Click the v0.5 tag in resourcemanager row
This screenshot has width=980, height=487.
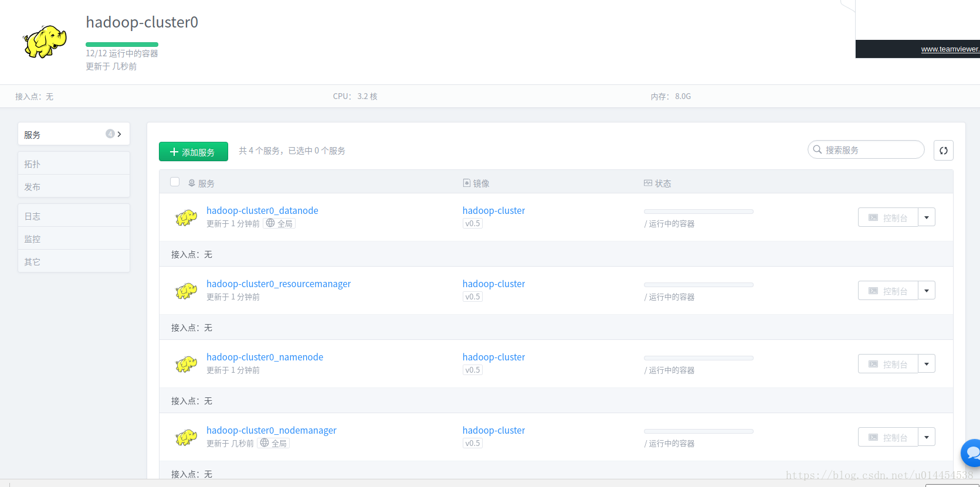coord(473,297)
